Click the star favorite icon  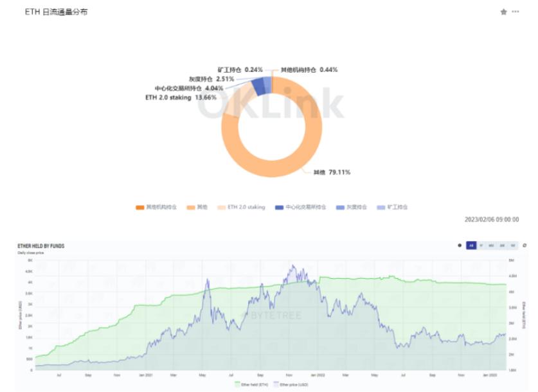(503, 12)
